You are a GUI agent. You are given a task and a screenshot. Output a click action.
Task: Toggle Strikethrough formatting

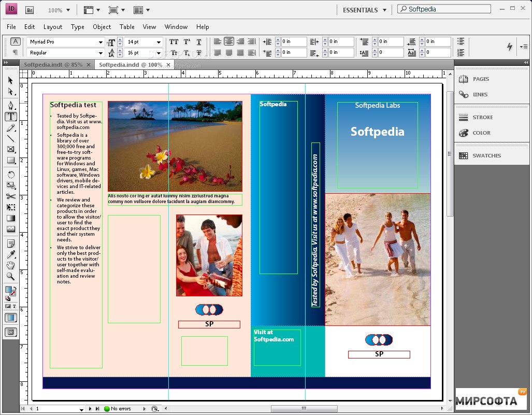pyautogui.click(x=199, y=53)
